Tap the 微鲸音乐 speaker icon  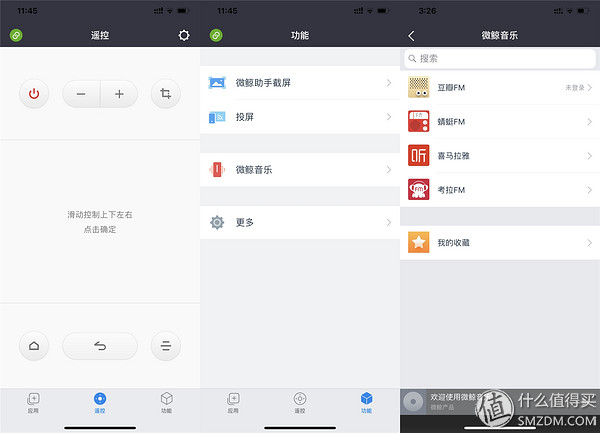(217, 169)
